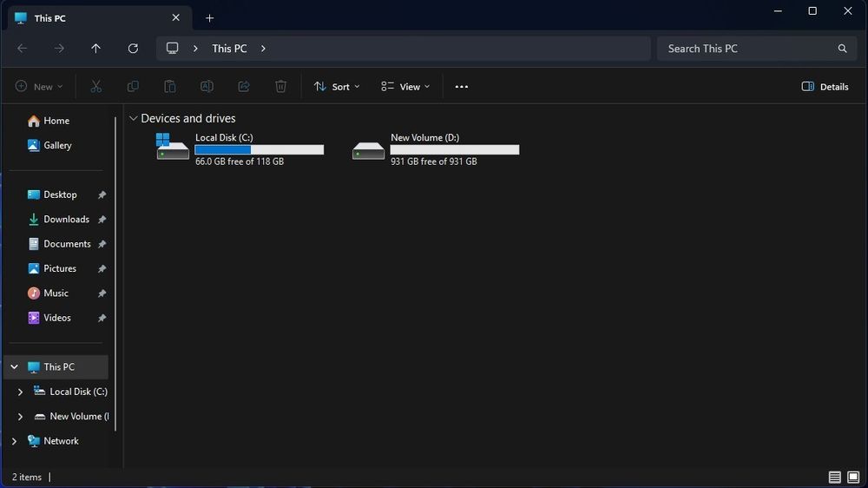This screenshot has height=488, width=868.
Task: Click chevron after This PC in address bar
Action: 263,48
